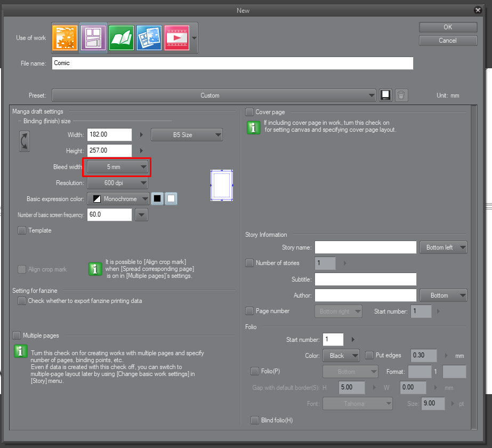Click the Height value field
Image resolution: width=492 pixels, height=448 pixels.
coord(109,151)
